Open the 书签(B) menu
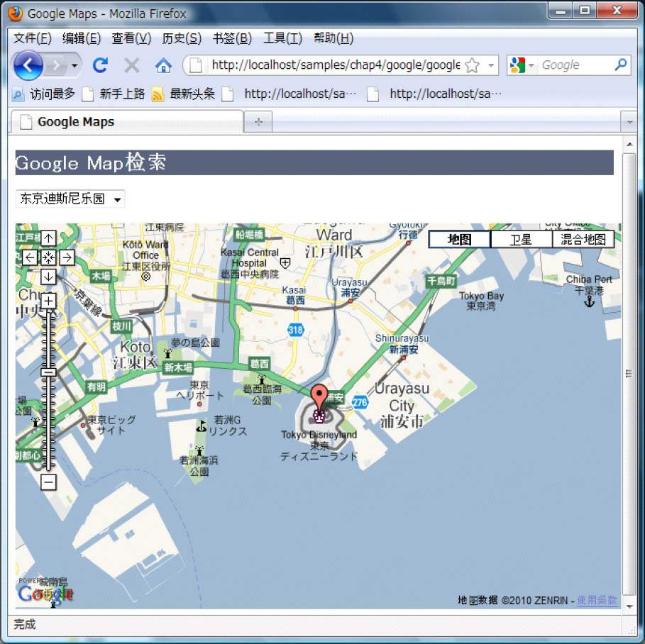 [232, 38]
